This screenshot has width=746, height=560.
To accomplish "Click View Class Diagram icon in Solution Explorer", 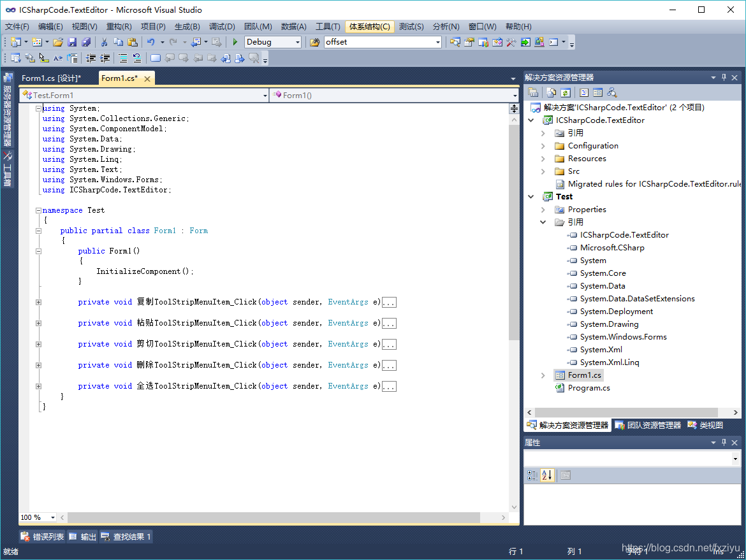I will click(x=612, y=93).
